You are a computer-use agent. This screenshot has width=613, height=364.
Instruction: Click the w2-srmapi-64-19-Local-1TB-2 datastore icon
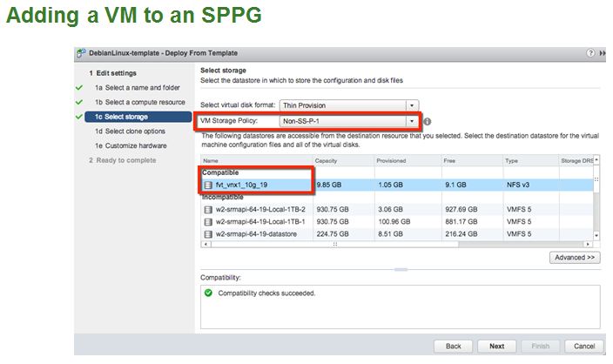pos(207,210)
